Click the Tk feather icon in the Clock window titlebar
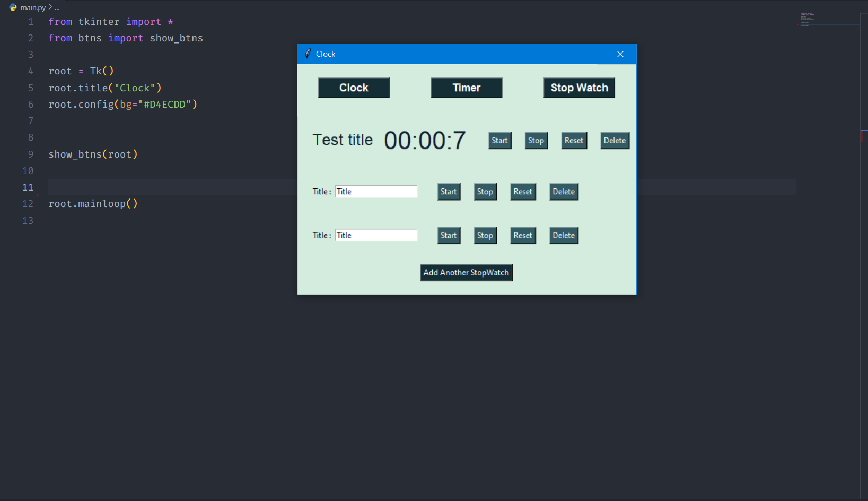Screen dimensions: 868x501 tap(308, 54)
